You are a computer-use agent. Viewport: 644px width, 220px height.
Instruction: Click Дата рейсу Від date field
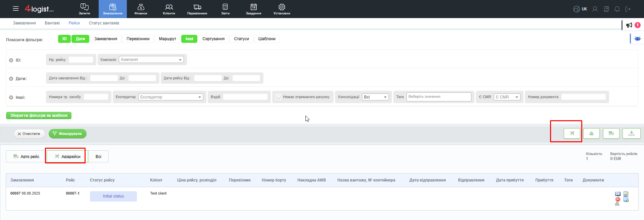click(208, 78)
